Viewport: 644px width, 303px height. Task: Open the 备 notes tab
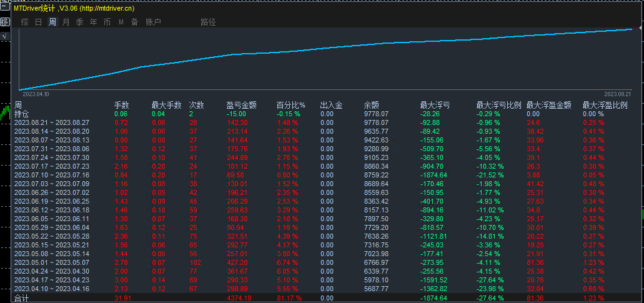[x=134, y=22]
